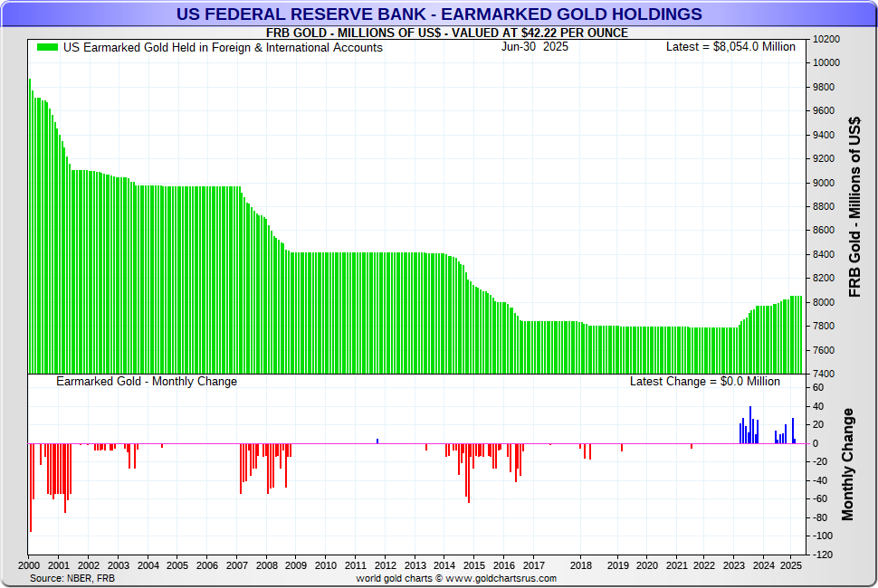Click the 9800 y-axis label

(824, 87)
